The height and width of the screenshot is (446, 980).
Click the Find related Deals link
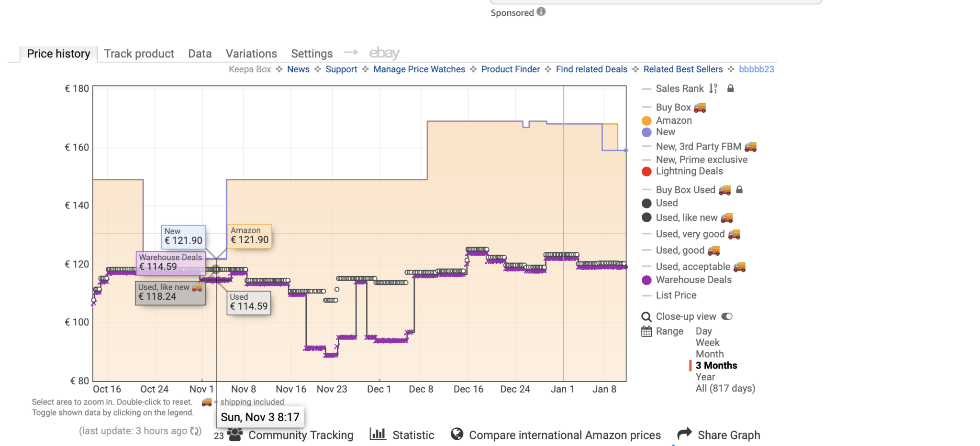(591, 69)
